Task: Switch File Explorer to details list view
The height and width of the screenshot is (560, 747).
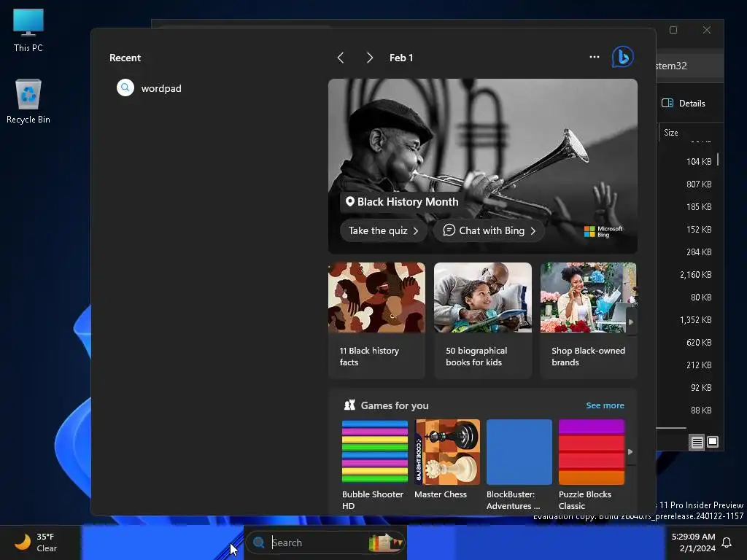Action: tap(697, 443)
